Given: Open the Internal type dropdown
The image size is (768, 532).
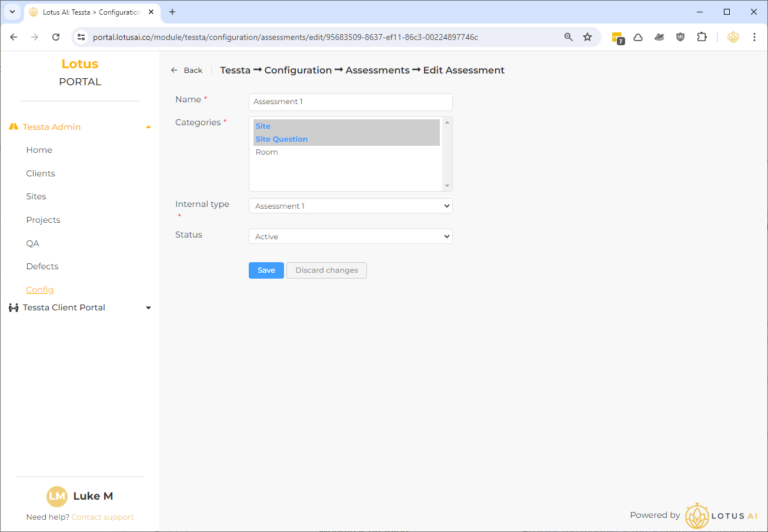Looking at the screenshot, I should tap(350, 206).
